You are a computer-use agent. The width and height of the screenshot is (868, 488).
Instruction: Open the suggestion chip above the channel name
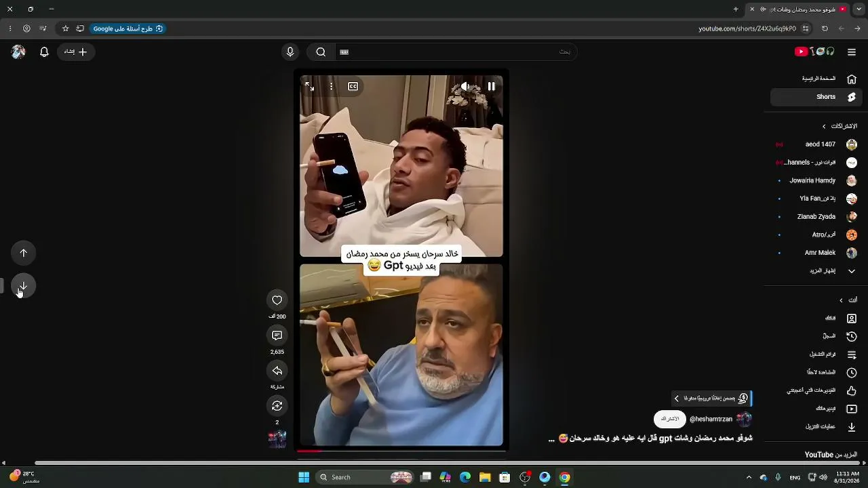(711, 399)
